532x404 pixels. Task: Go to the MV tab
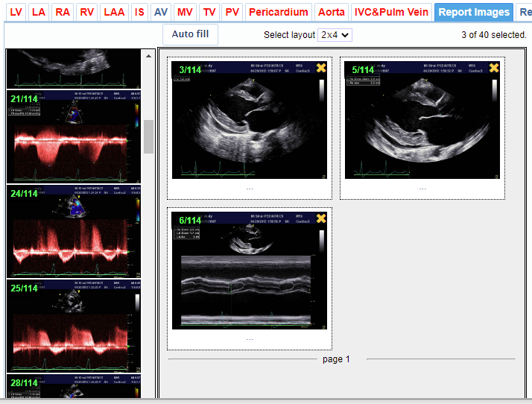(185, 12)
